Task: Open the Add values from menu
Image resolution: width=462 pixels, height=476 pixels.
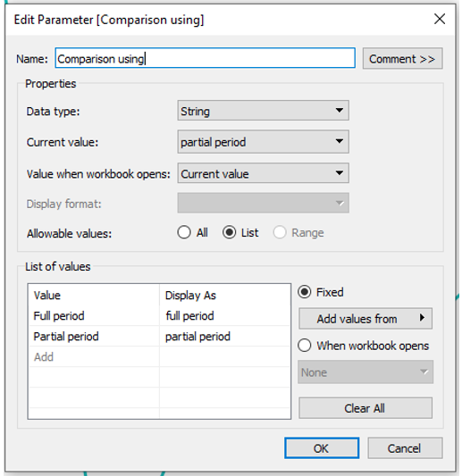Action: [x=365, y=319]
